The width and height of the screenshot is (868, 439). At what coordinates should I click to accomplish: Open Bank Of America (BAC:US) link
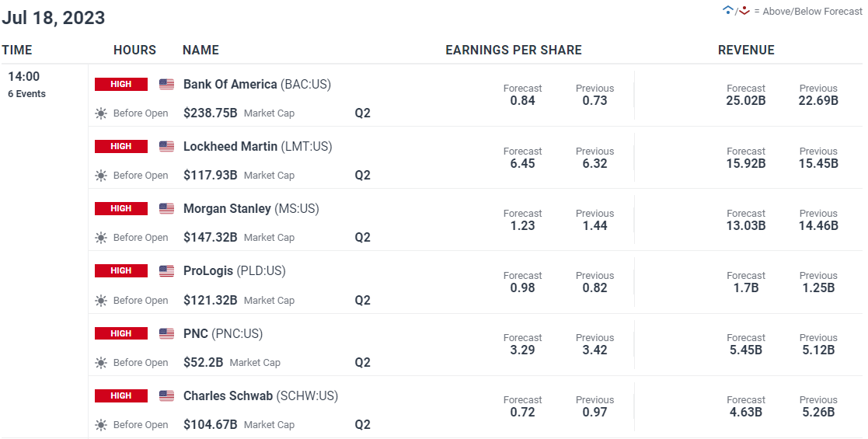tap(257, 84)
